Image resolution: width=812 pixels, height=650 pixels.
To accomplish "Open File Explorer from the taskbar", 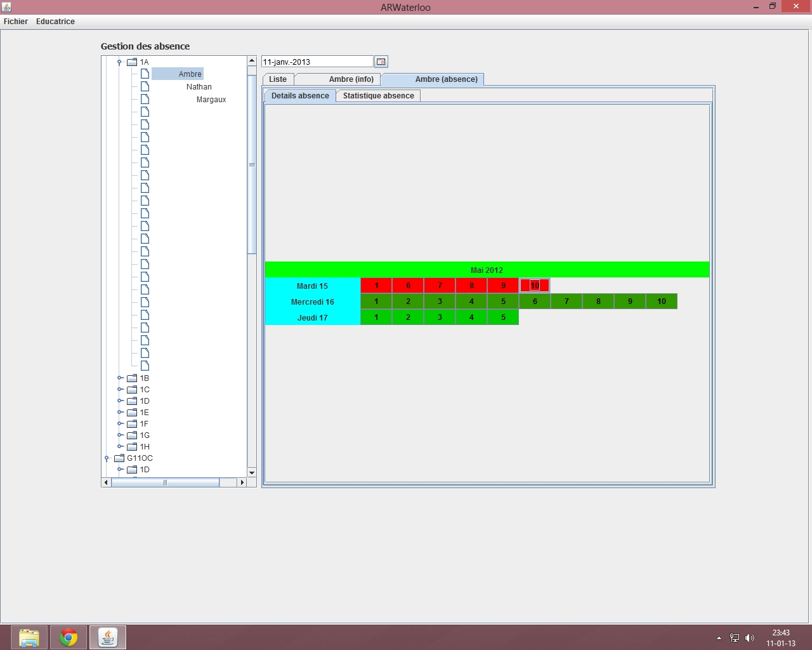I will click(29, 637).
